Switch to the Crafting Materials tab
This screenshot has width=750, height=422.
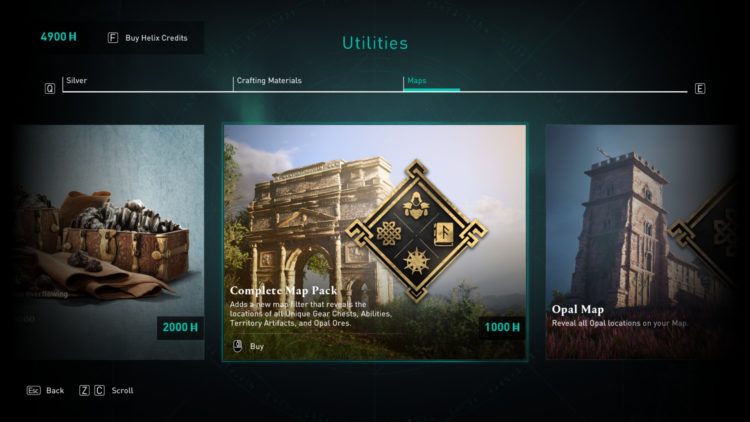269,80
